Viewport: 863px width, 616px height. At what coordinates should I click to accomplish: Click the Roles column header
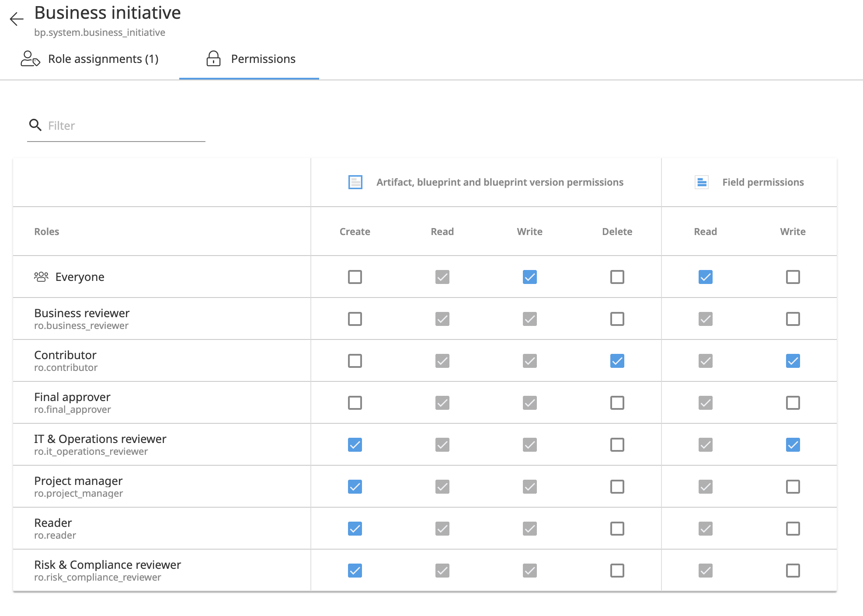(x=47, y=232)
